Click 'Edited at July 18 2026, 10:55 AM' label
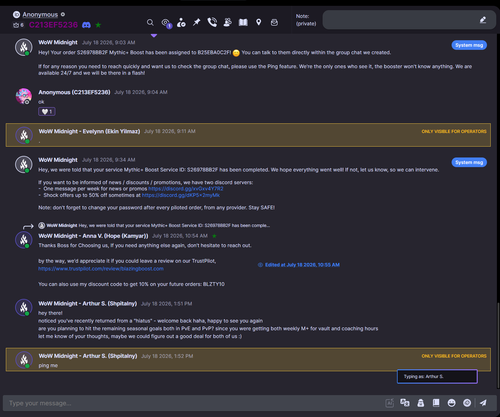Image resolution: width=500 pixels, height=417 pixels. pos(299,265)
